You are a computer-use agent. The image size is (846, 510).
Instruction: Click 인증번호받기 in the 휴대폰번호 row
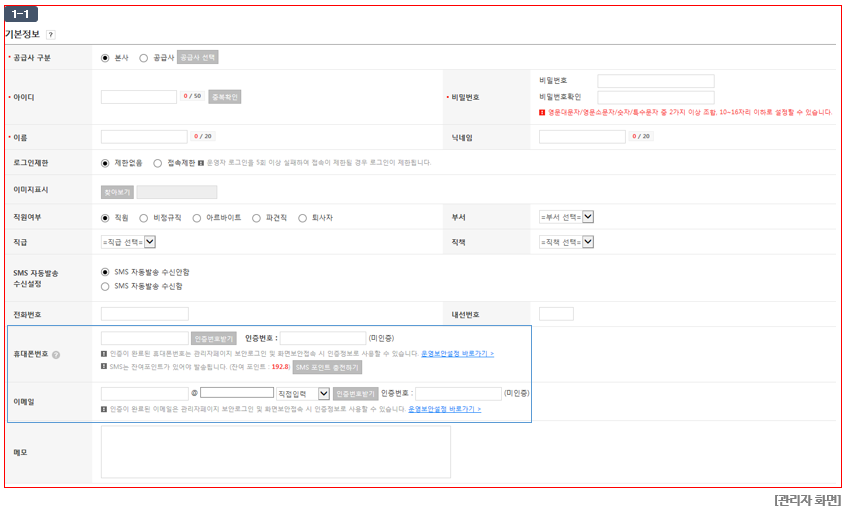[214, 338]
